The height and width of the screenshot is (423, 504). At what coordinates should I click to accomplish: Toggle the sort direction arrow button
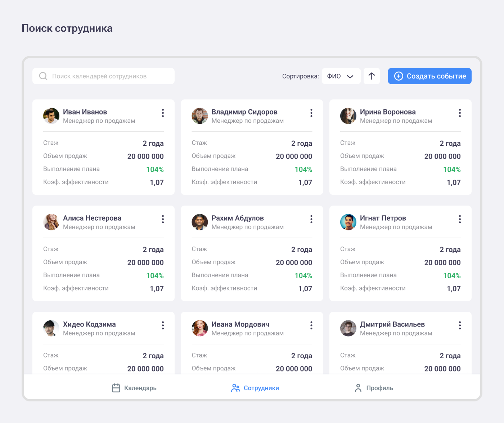tap(372, 76)
